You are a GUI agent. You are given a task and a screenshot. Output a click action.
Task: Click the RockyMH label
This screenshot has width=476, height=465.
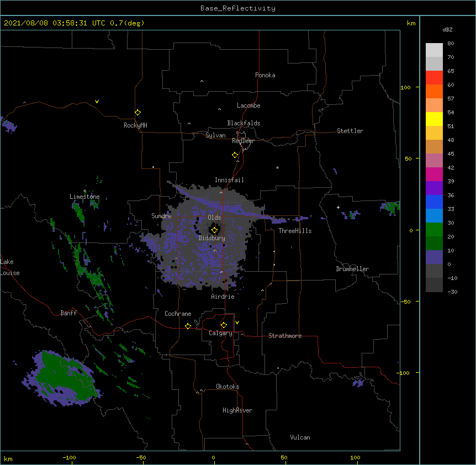135,125
